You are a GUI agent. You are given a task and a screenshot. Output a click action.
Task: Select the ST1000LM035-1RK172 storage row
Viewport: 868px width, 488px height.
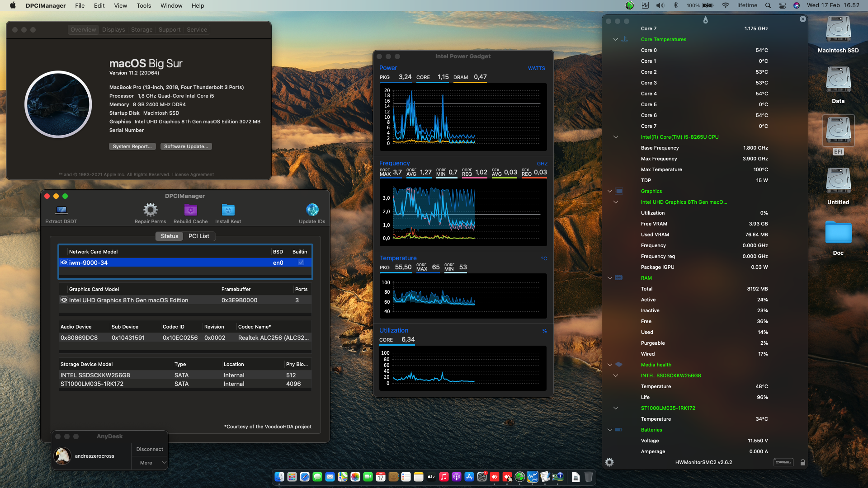tap(185, 384)
